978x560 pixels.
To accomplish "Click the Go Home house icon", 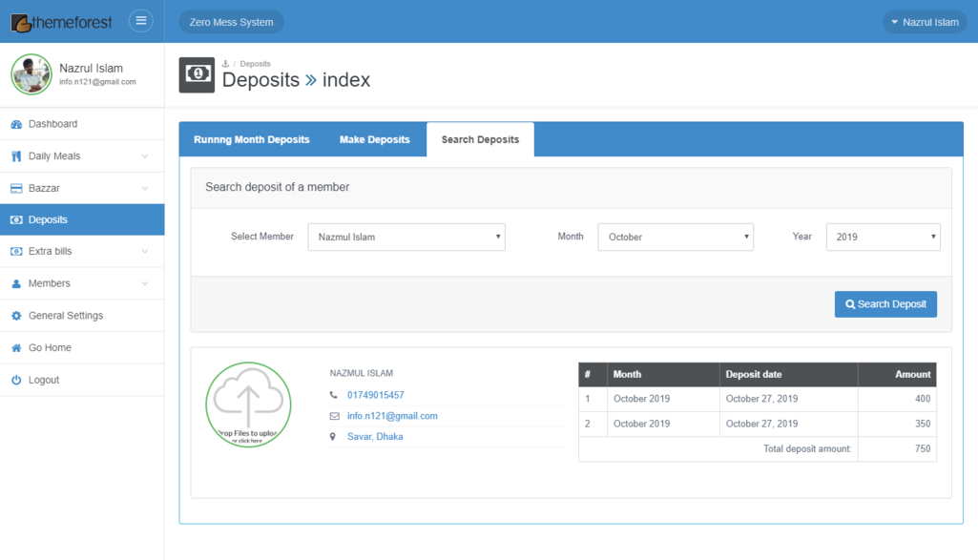I will [16, 348].
